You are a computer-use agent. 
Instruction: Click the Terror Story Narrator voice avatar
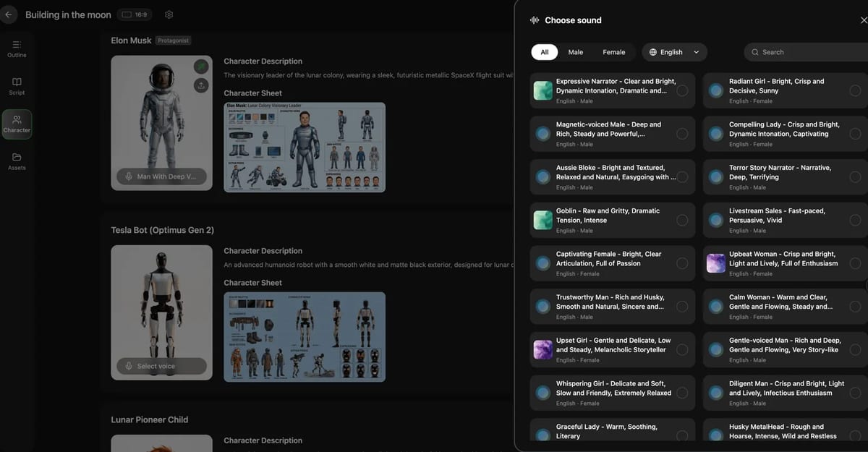pos(716,177)
